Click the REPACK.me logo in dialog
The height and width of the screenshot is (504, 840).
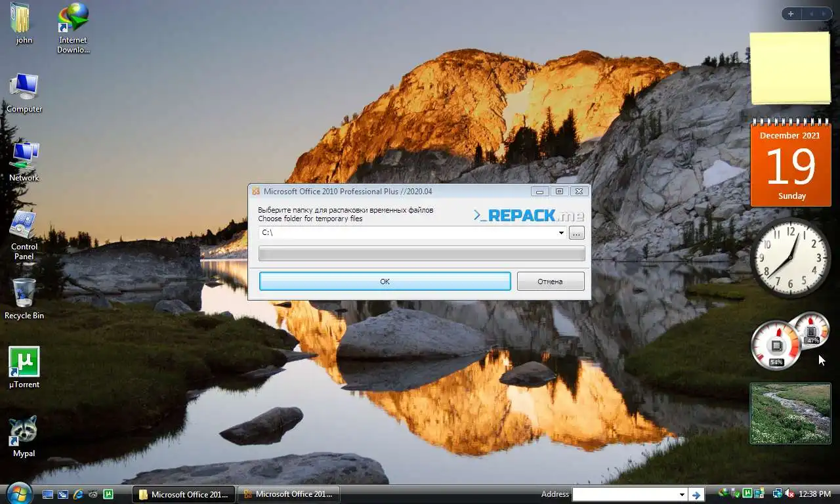(x=528, y=215)
